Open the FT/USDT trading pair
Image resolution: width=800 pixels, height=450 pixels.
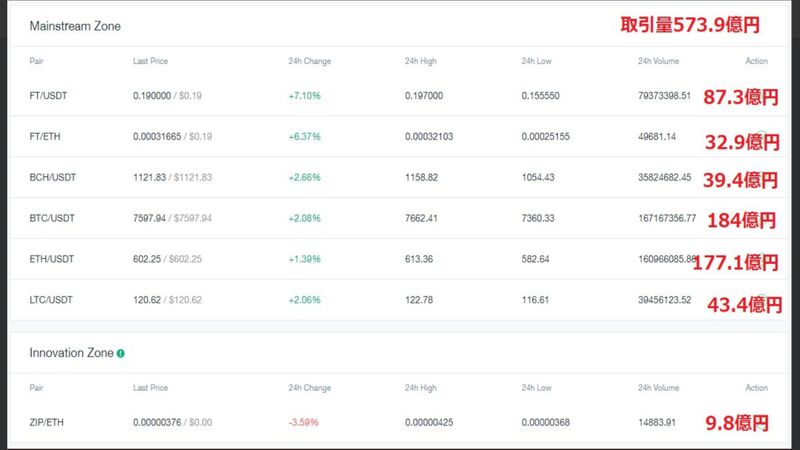[x=48, y=95]
